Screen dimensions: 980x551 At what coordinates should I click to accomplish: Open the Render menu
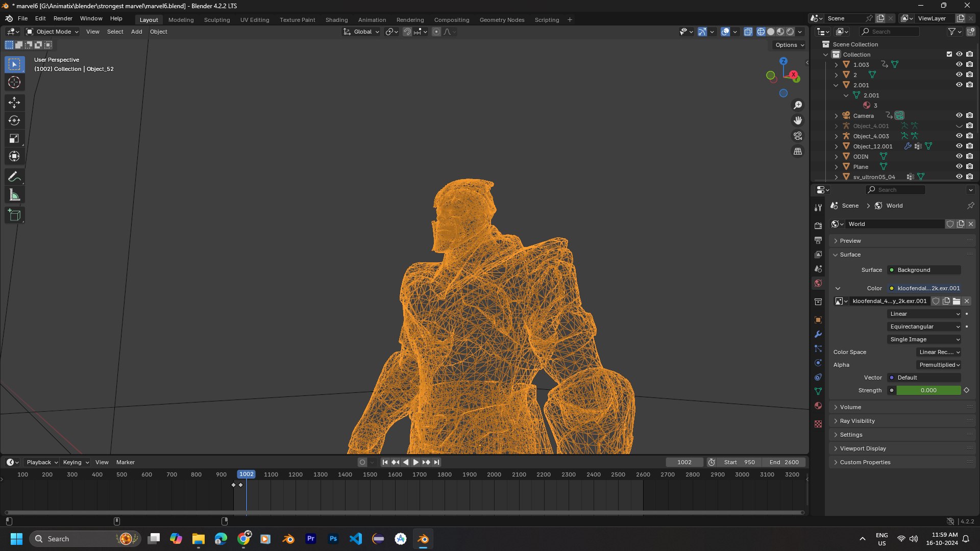tap(63, 18)
